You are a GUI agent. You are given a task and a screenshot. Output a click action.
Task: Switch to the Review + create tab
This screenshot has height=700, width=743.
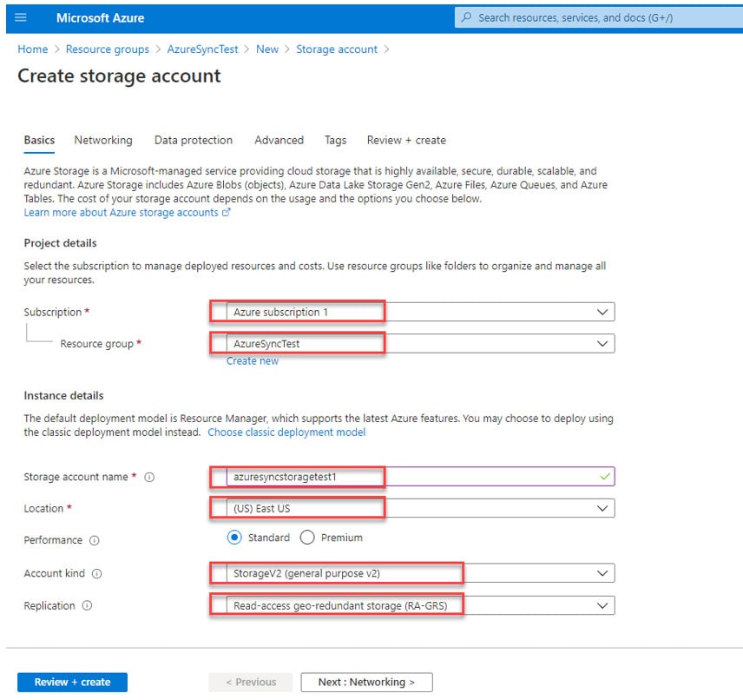coord(406,141)
